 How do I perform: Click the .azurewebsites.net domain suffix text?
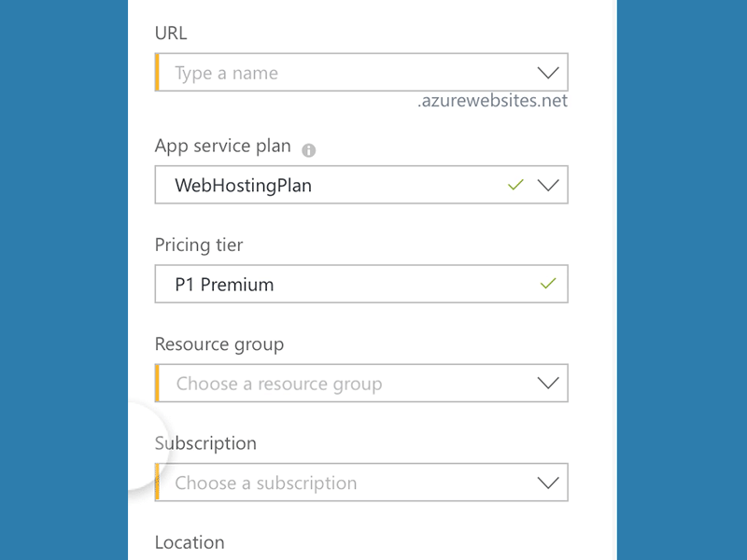(x=492, y=101)
